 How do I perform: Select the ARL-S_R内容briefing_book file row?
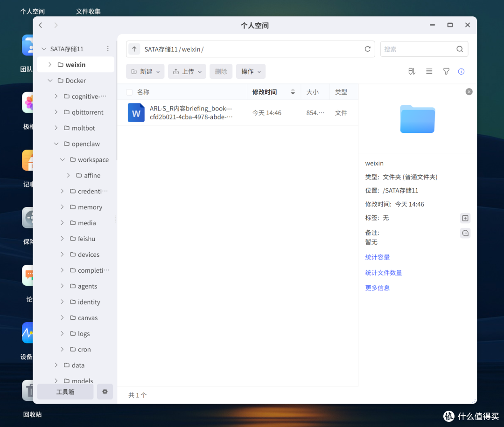point(238,113)
